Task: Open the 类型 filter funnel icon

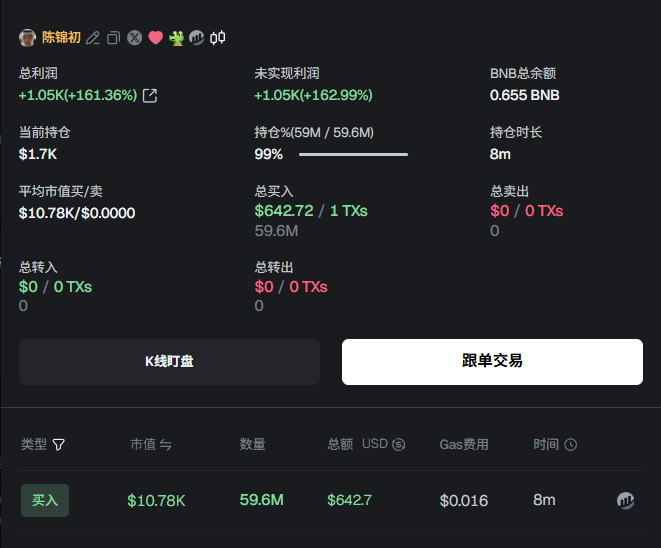Action: coord(59,444)
